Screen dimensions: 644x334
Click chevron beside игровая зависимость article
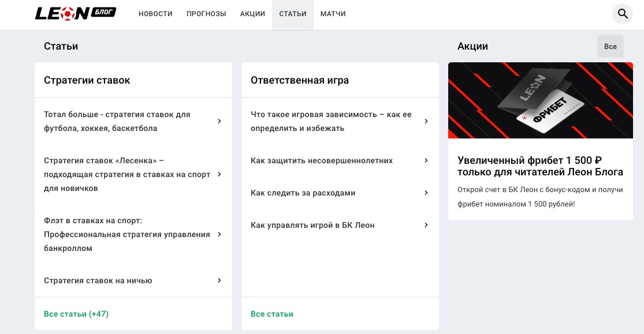pyautogui.click(x=426, y=121)
